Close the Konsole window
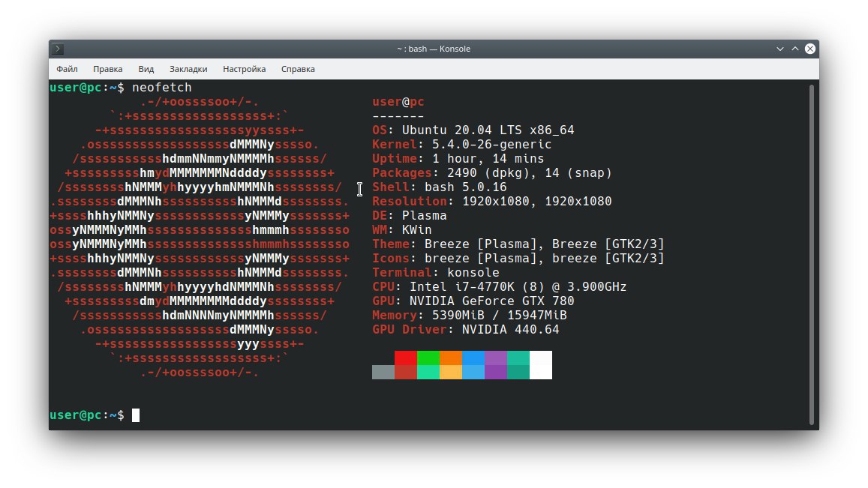The image size is (868, 488). pyautogui.click(x=810, y=49)
